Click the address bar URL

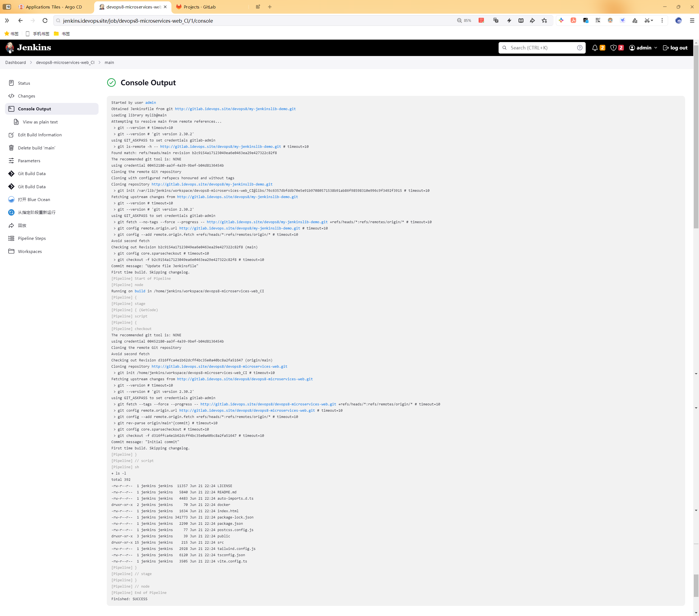point(138,21)
